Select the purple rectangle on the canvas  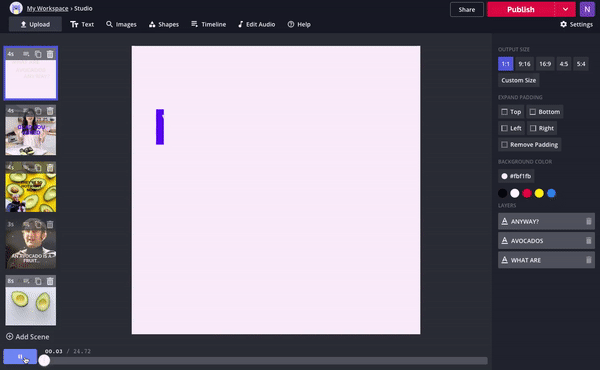tap(160, 127)
